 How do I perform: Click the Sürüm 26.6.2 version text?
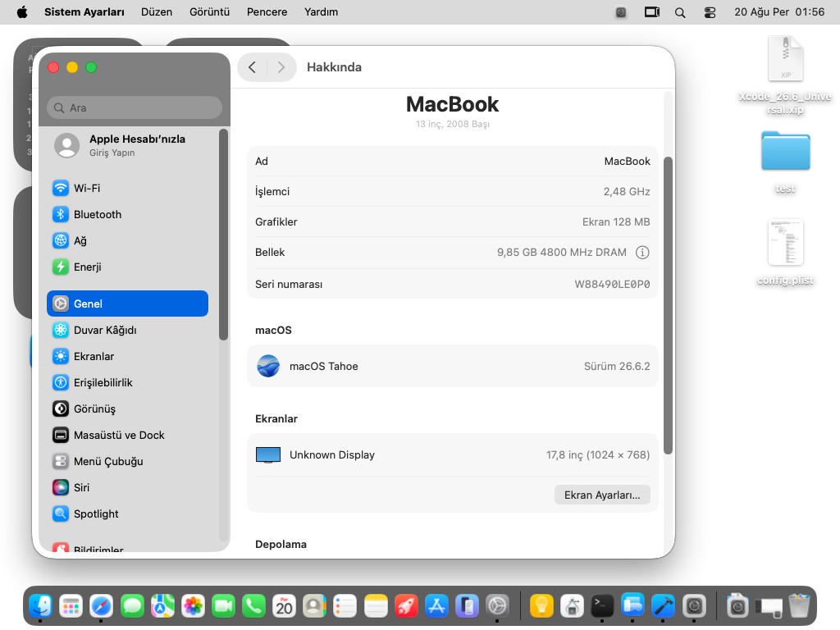click(x=617, y=367)
